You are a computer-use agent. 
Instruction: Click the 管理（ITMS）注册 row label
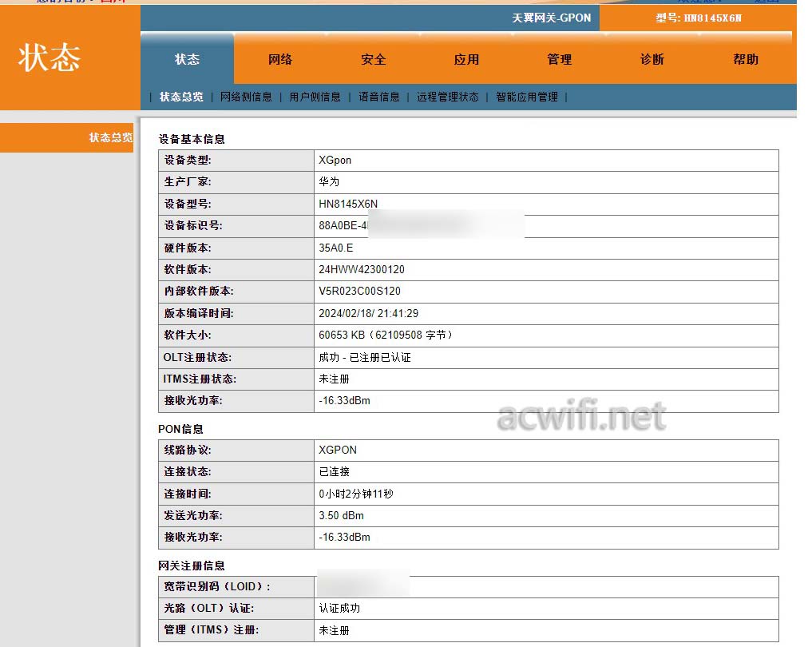pyautogui.click(x=212, y=630)
